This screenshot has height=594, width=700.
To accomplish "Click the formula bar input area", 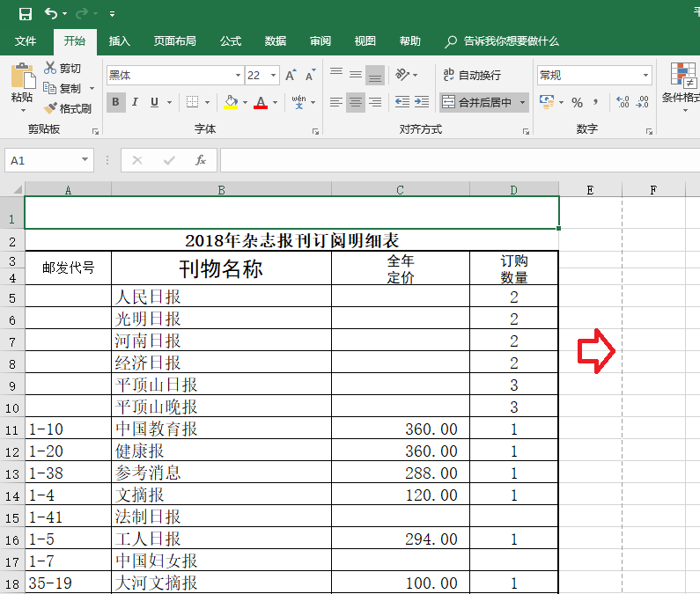I will [460, 160].
